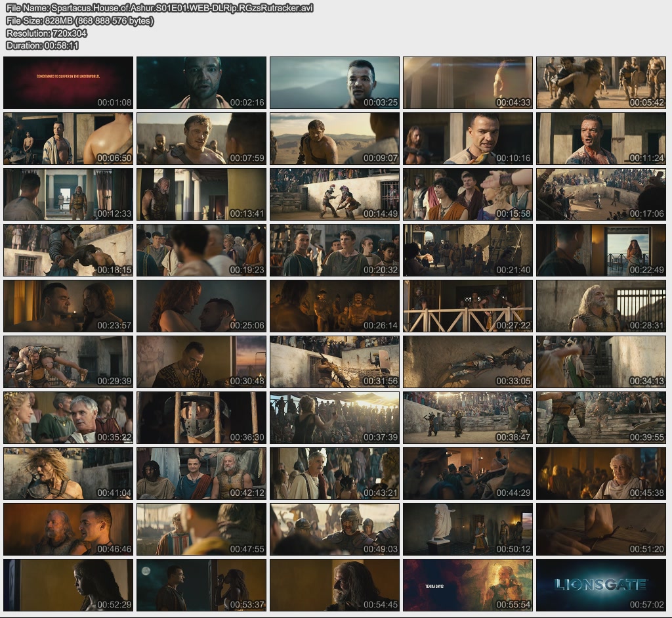Screen dimensions: 672x618
Task: Select the thumbnail at 00:45:38
Action: click(601, 474)
